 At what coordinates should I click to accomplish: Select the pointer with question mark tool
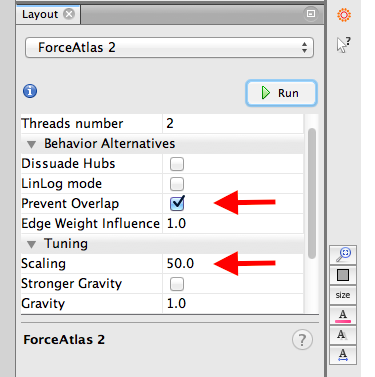(x=343, y=45)
